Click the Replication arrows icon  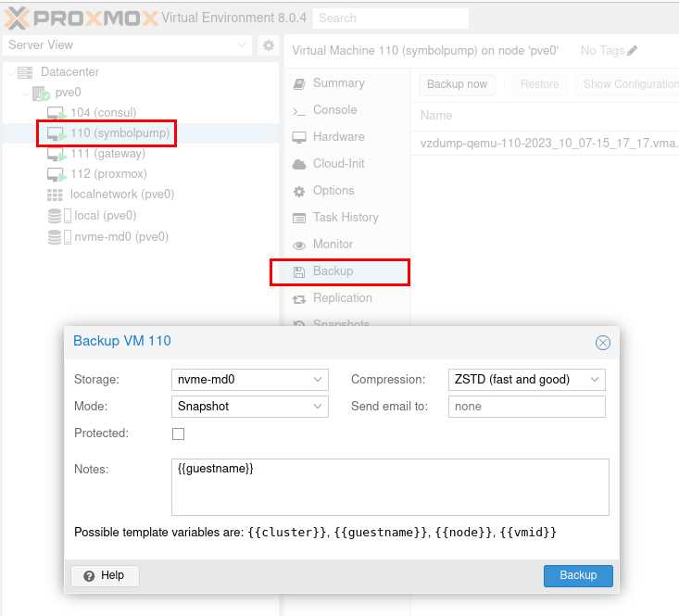(x=299, y=299)
